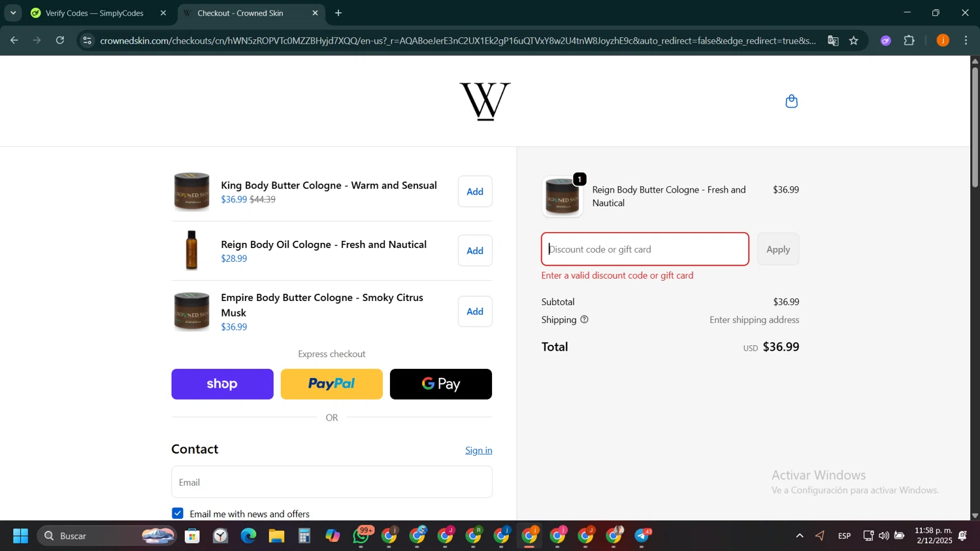Screen dimensions: 980x551
Task: Open Chrome extensions puzzle icon
Action: point(909,40)
